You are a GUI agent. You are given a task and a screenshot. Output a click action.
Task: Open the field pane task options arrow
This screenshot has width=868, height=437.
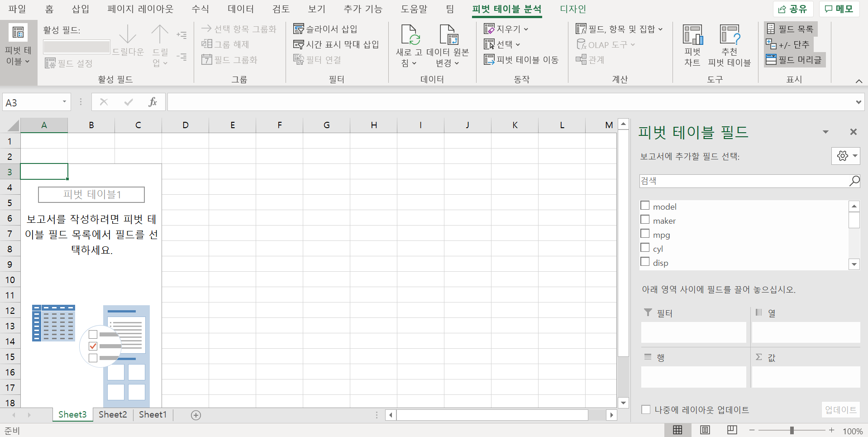coord(825,132)
